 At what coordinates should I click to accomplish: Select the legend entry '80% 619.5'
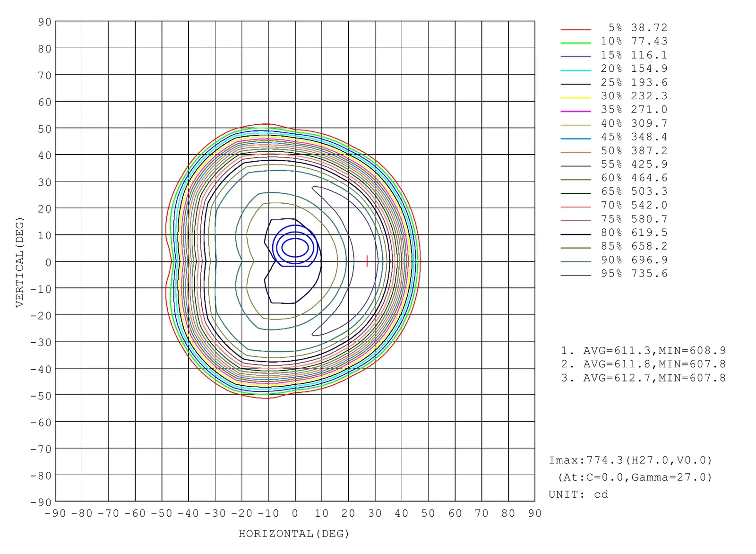[614, 233]
